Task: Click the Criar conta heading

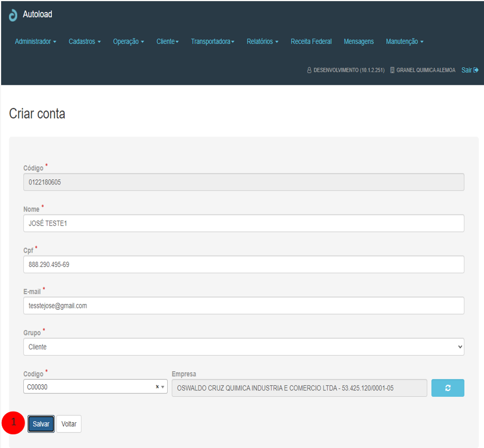Action: point(37,114)
